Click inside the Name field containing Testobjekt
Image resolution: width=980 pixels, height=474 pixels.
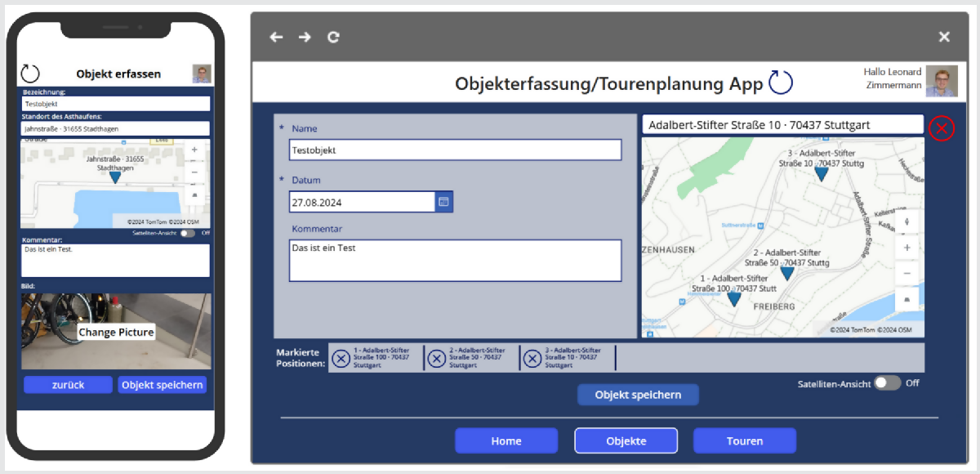(x=453, y=150)
